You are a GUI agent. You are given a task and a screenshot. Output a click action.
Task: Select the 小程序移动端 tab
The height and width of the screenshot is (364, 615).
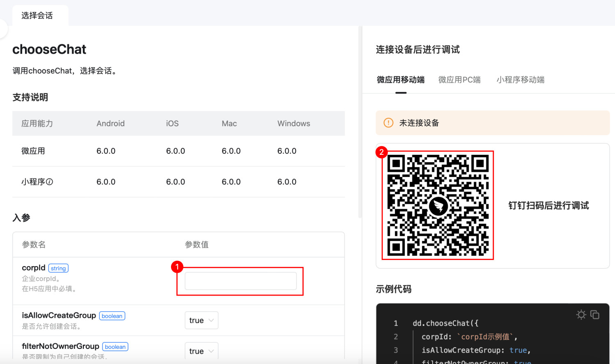click(x=520, y=80)
